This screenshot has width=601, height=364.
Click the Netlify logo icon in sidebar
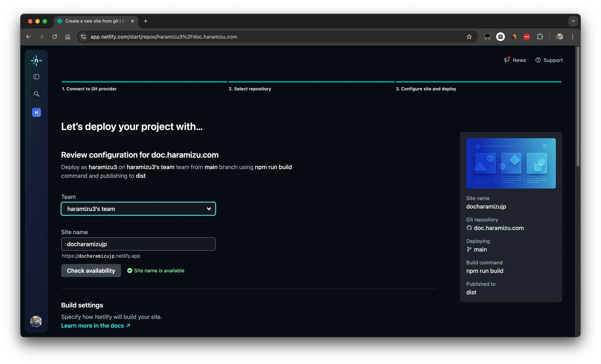click(36, 60)
